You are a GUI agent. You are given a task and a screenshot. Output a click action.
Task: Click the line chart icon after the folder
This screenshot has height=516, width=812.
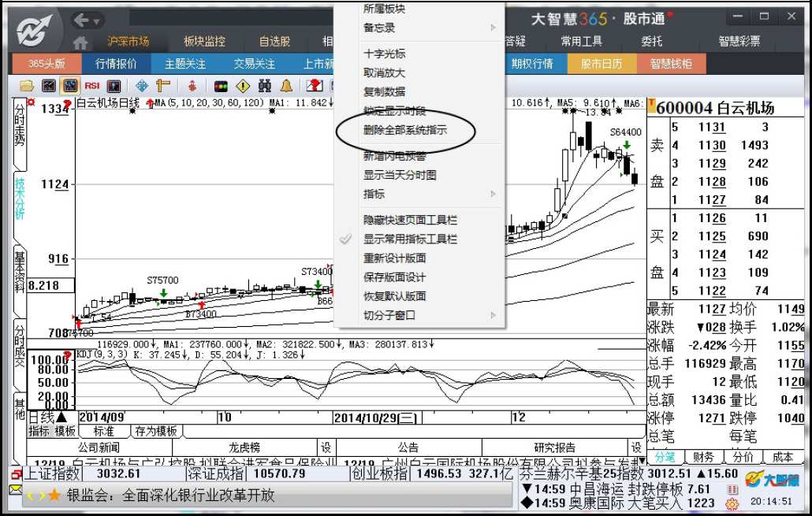(x=49, y=85)
